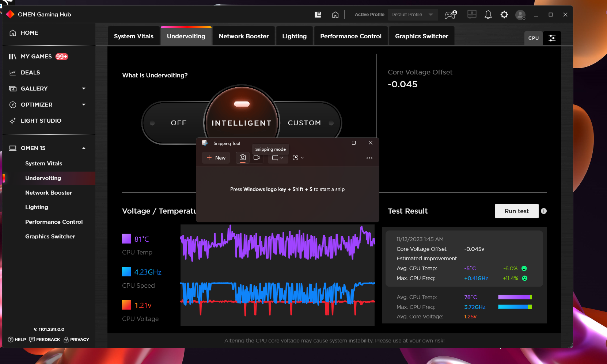607x364 pixels.
Task: Click the blue CPU Speed color swatch
Action: pyautogui.click(x=126, y=272)
